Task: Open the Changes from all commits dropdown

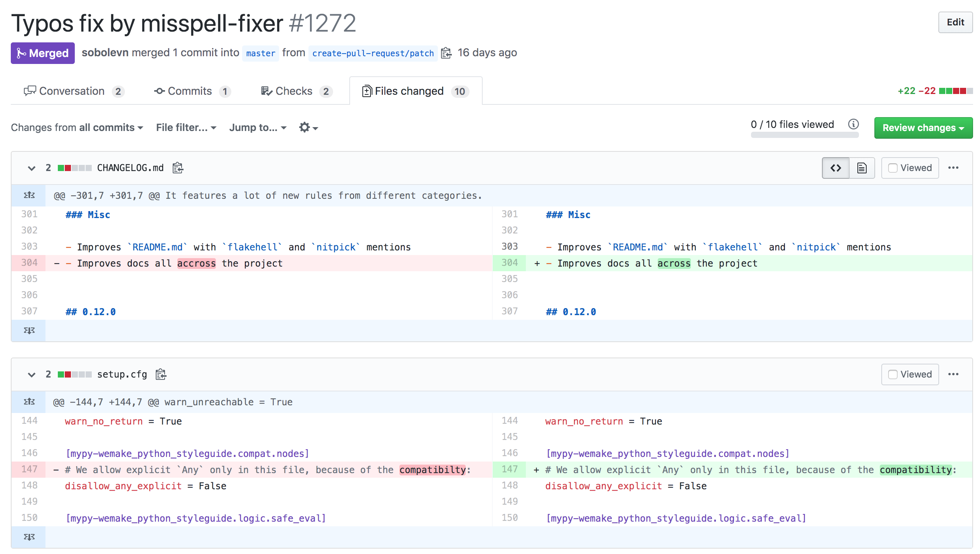Action: 76,128
